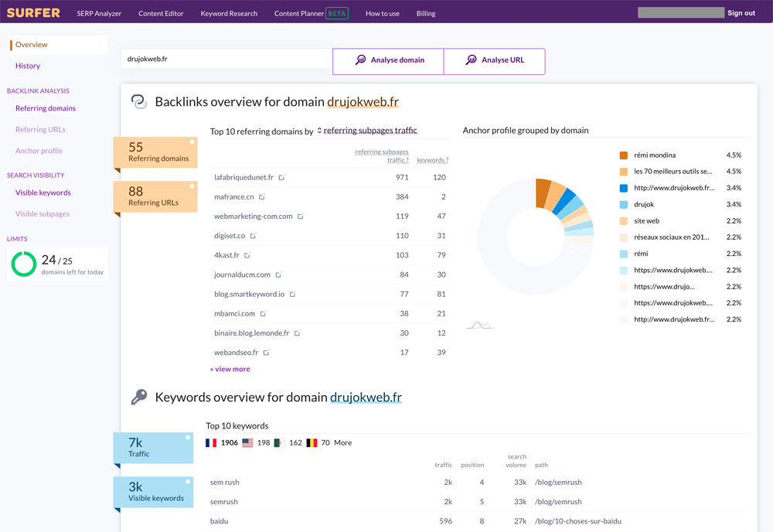Click lafabriquedunet.fr domain row

click(330, 178)
